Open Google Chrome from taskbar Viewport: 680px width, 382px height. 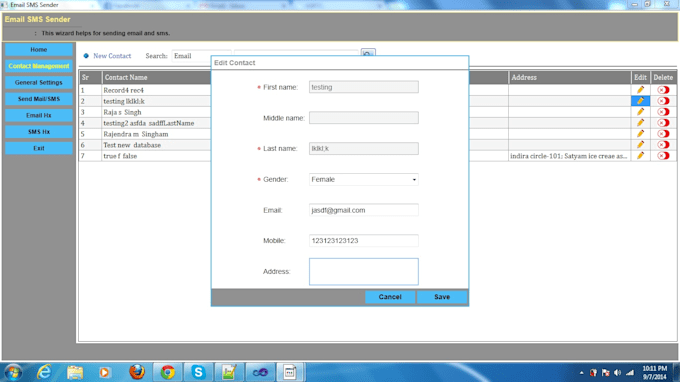167,372
